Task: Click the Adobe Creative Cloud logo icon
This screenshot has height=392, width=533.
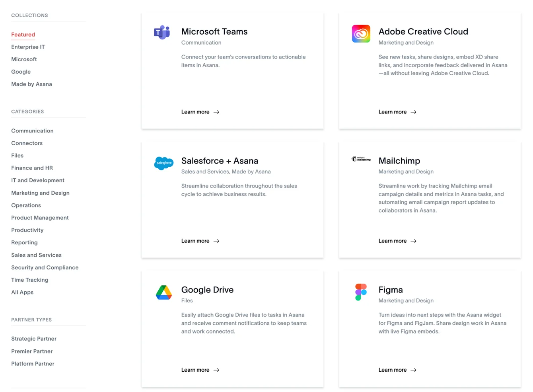Action: click(361, 34)
